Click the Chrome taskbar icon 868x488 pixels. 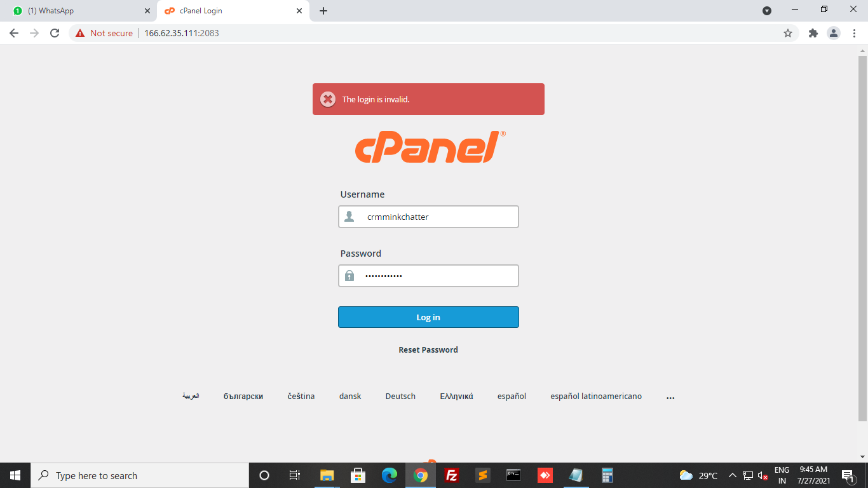coord(420,475)
